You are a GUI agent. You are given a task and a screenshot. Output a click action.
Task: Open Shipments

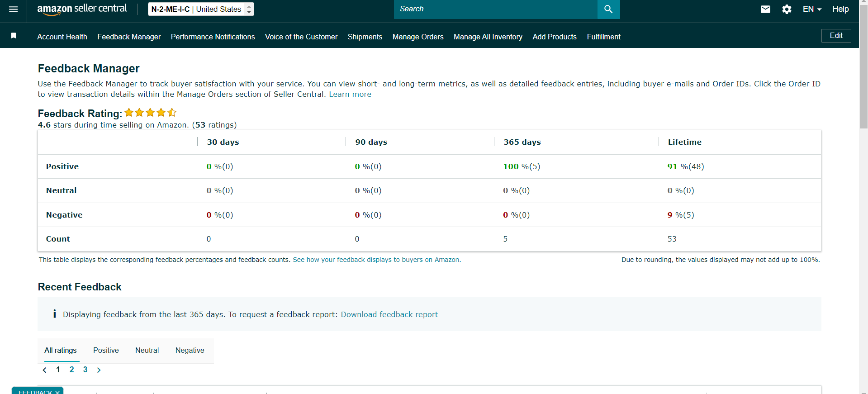pos(365,37)
